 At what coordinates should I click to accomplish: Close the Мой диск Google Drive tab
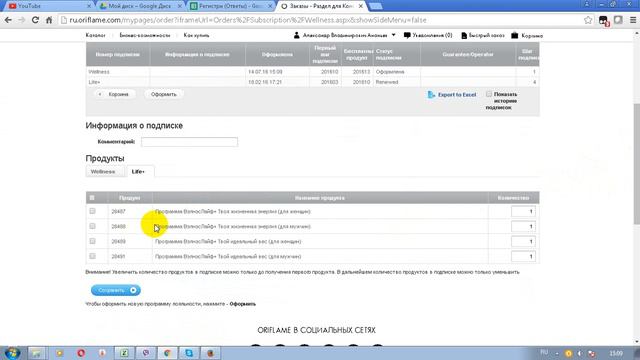click(180, 6)
